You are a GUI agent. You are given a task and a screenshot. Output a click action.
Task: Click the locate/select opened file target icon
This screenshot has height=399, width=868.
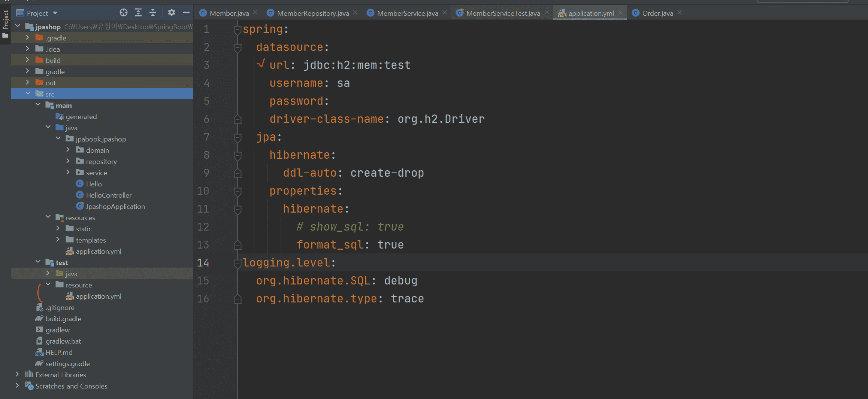click(124, 13)
